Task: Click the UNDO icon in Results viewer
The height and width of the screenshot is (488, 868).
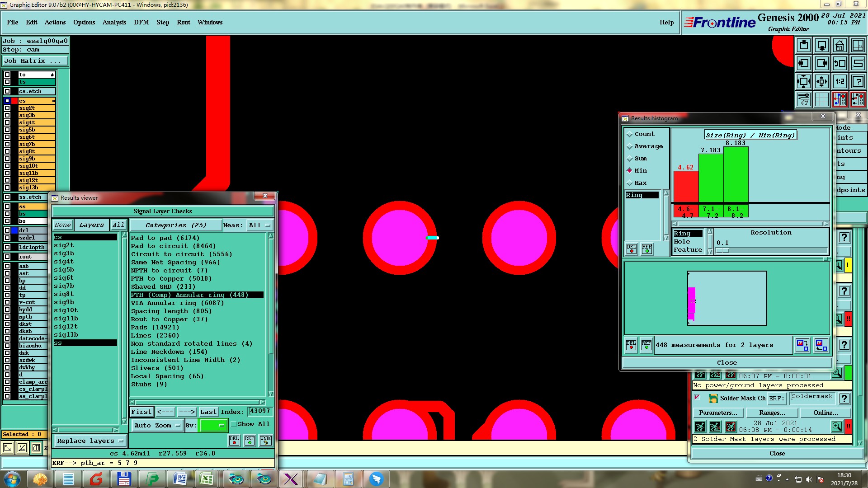Action: (x=266, y=441)
